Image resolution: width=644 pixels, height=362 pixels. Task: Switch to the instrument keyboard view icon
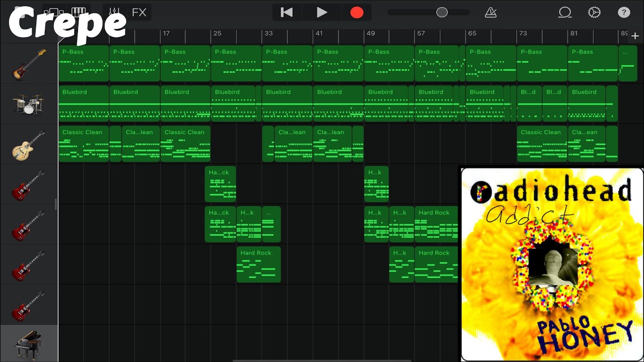click(78, 12)
